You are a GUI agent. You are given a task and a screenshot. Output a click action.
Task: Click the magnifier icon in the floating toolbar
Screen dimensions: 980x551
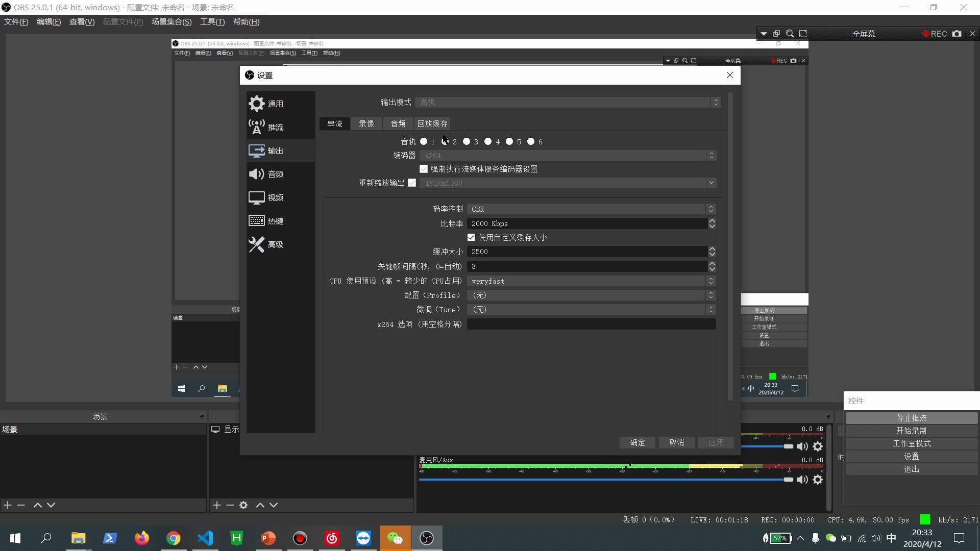click(790, 34)
